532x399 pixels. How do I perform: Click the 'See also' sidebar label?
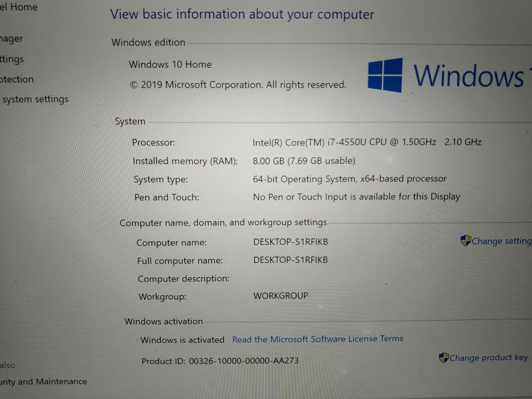(7, 365)
